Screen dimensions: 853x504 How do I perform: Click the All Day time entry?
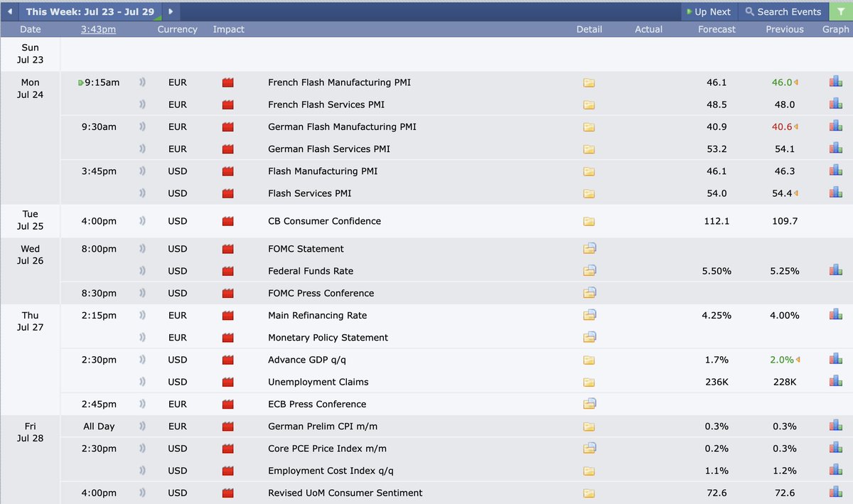pyautogui.click(x=99, y=427)
